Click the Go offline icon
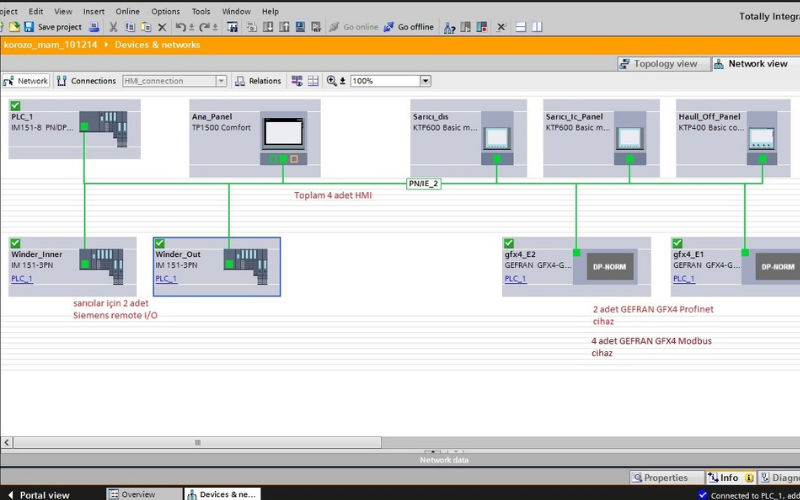 tap(389, 27)
